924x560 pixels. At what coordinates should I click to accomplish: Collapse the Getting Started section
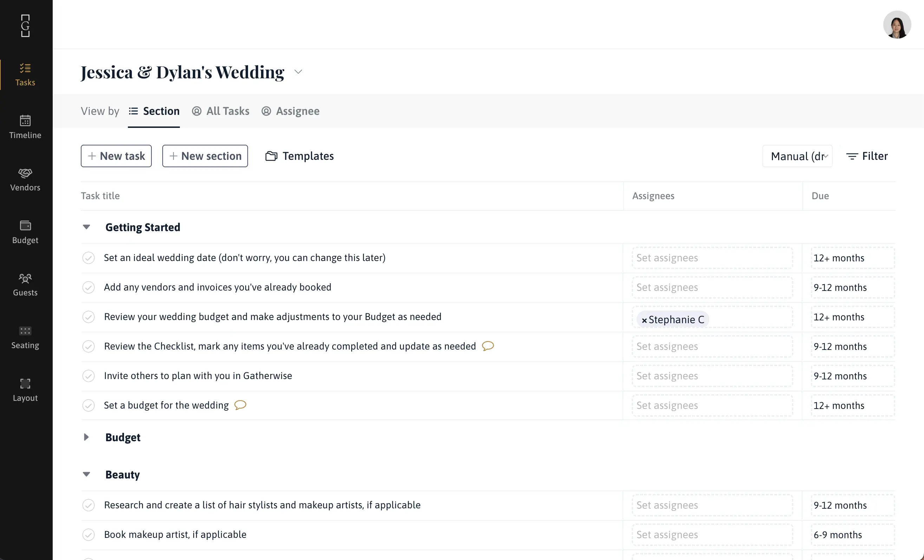pos(86,227)
